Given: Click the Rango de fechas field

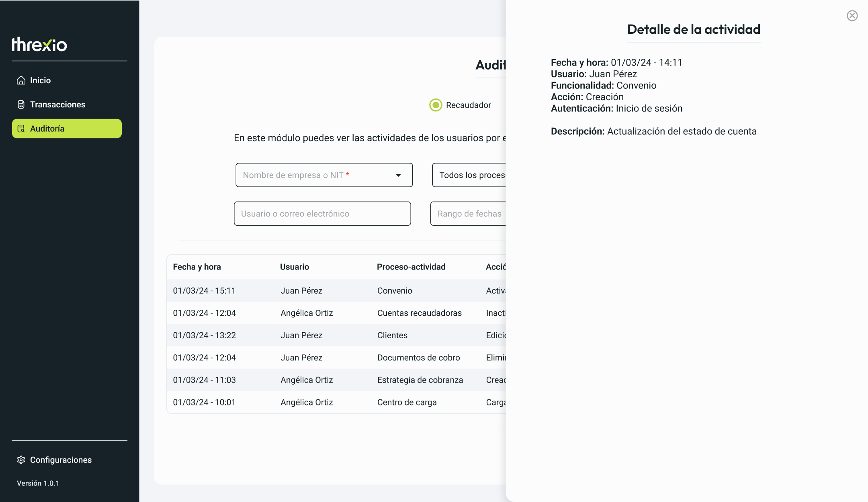Looking at the screenshot, I should [x=468, y=214].
